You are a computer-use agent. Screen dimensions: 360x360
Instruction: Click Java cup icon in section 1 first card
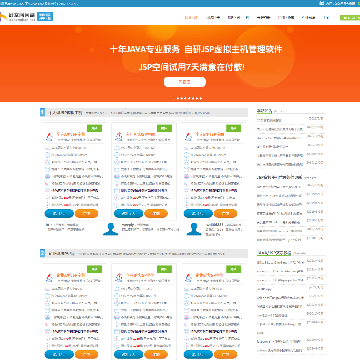click(49, 136)
